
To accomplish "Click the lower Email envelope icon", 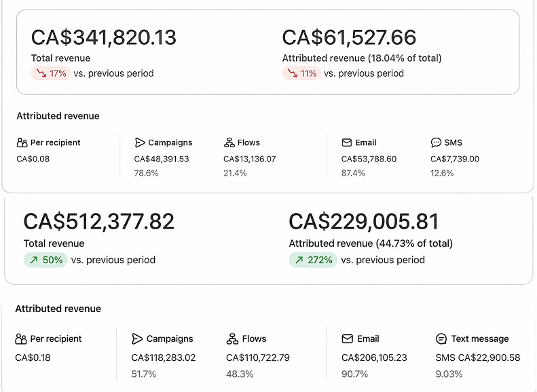I will click(348, 339).
